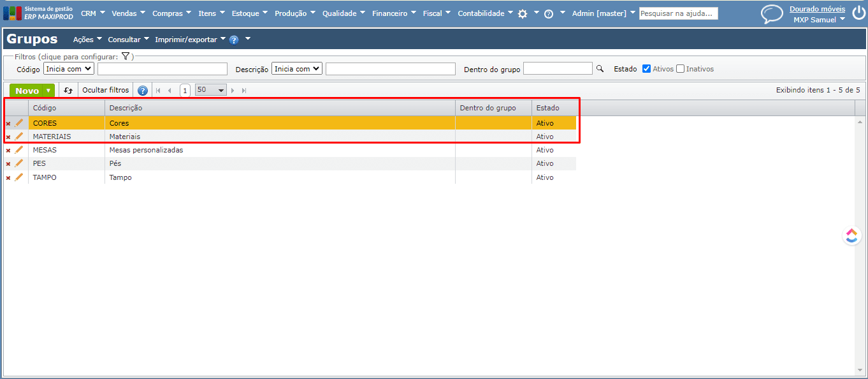Open the Dourado móveis link

click(x=818, y=9)
